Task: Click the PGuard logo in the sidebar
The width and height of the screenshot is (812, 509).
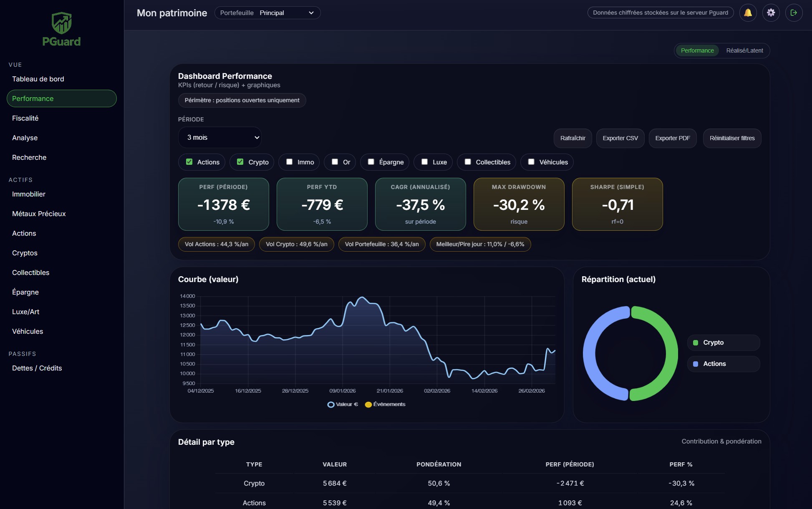Action: (x=62, y=28)
